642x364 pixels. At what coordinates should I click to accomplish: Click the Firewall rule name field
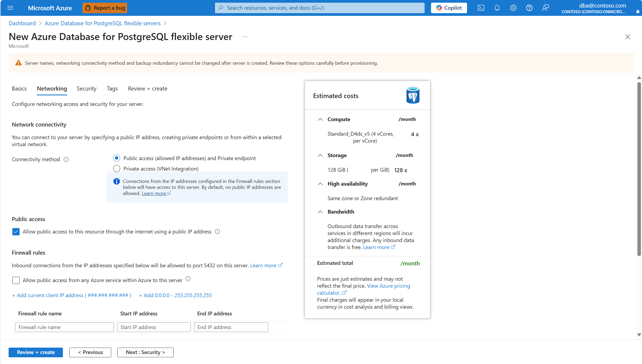[64, 327]
